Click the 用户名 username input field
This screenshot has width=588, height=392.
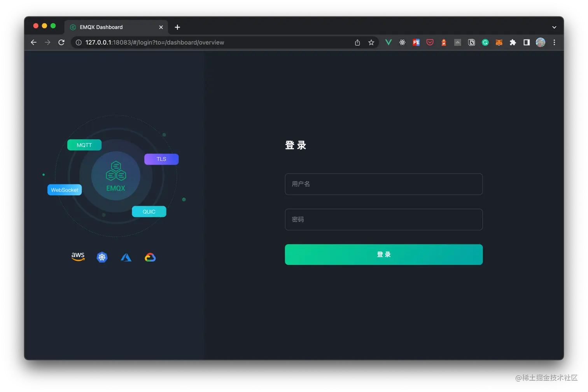pos(383,184)
